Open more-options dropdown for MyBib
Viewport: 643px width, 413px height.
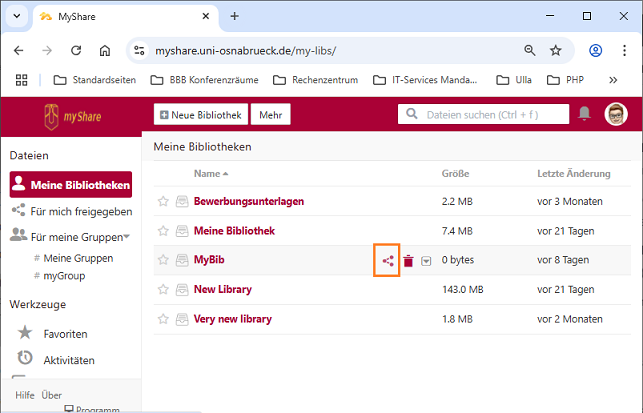pyautogui.click(x=426, y=261)
